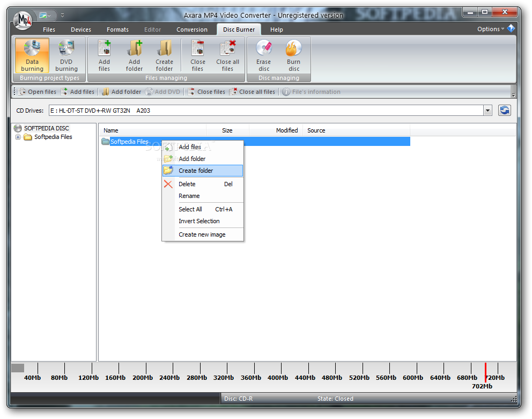
Task: Refresh the CD drives list
Action: click(x=505, y=111)
